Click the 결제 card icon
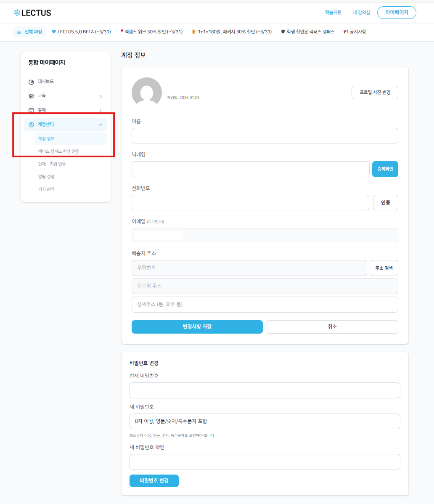 pyautogui.click(x=31, y=110)
